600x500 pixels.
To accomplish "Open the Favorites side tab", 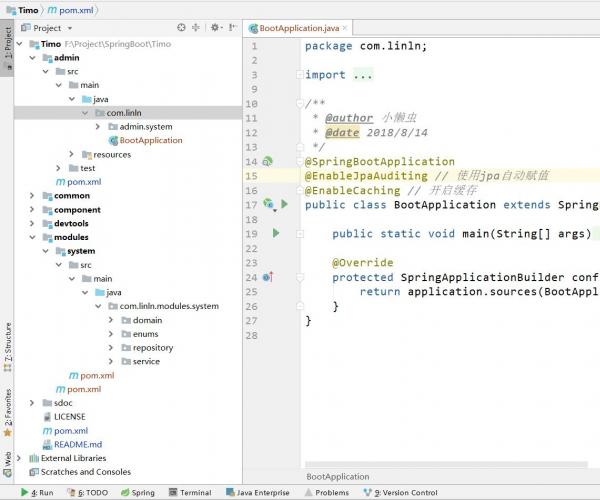I will pyautogui.click(x=7, y=413).
